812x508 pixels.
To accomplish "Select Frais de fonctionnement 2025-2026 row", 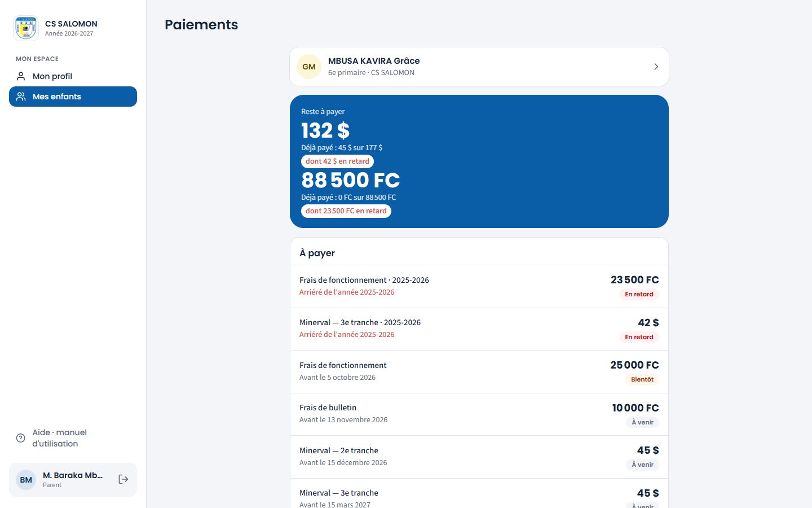I will coord(479,287).
